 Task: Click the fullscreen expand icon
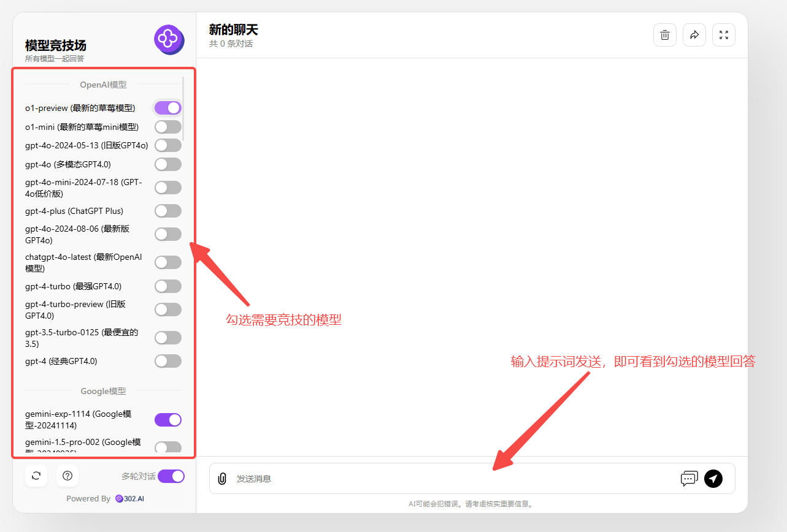click(724, 35)
